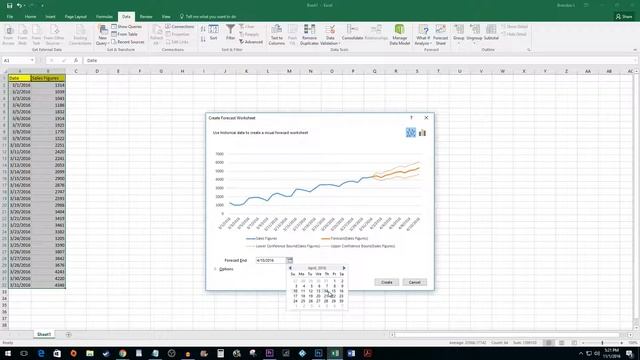Open the Formulas tab
The height and width of the screenshot is (360, 640).
point(104,17)
